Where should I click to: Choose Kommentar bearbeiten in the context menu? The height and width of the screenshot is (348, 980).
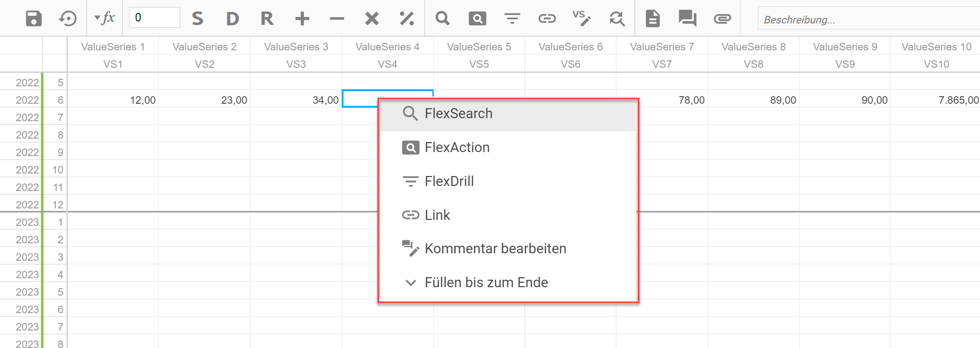coord(495,248)
